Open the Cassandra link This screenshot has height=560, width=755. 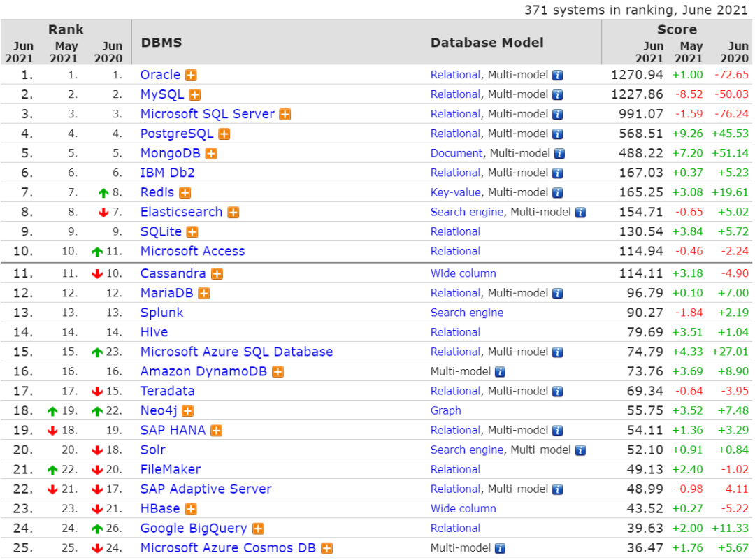pyautogui.click(x=173, y=273)
